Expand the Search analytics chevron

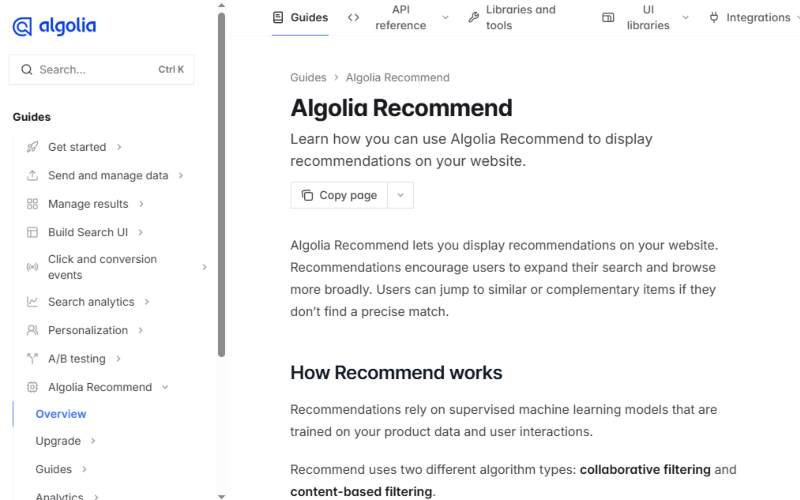click(146, 302)
